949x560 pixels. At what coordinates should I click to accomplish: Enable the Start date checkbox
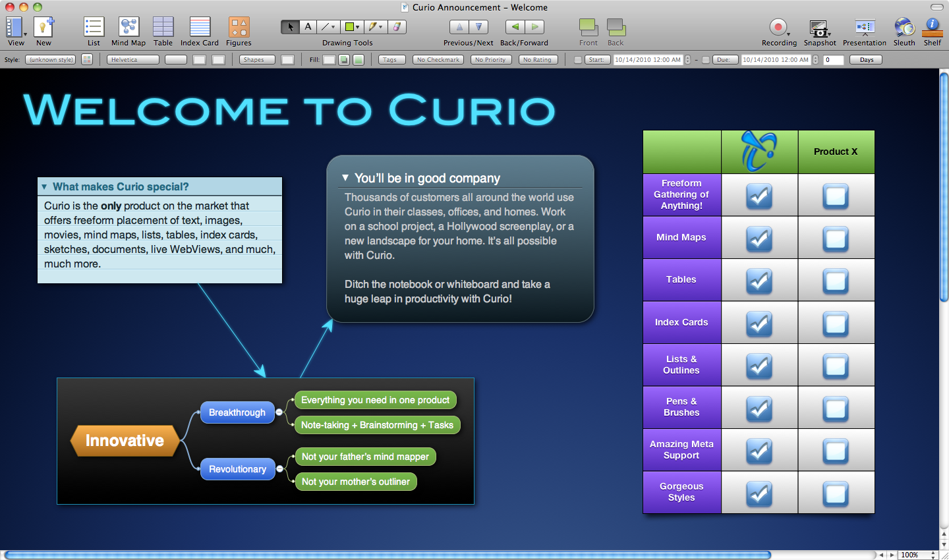click(578, 60)
